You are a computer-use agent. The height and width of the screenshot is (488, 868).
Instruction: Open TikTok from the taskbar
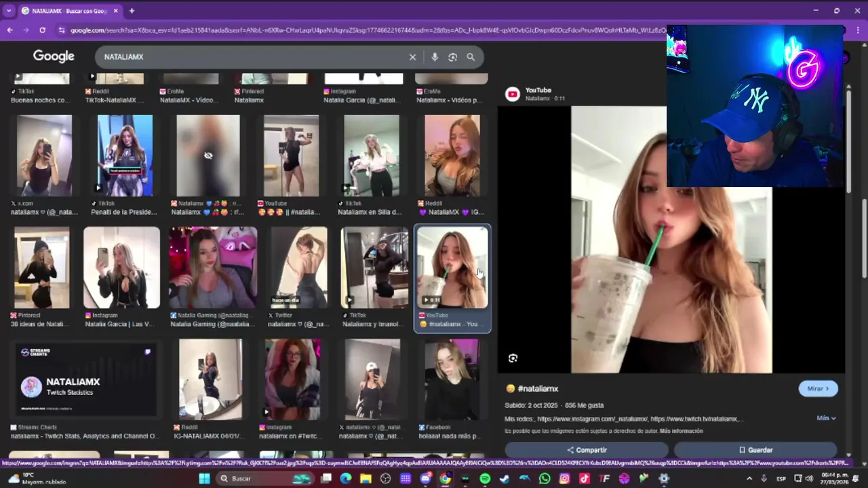pos(585,479)
